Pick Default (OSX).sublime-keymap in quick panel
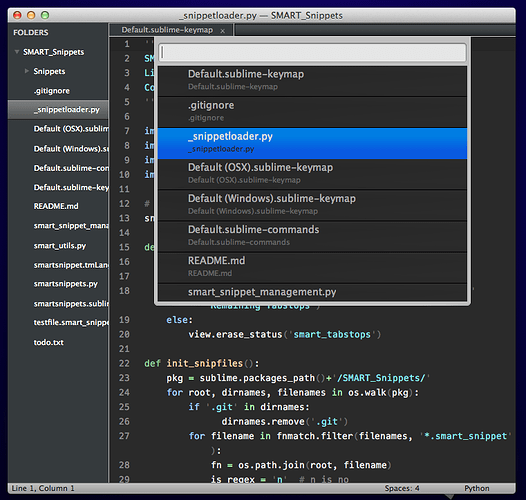The width and height of the screenshot is (526, 500). (312, 174)
